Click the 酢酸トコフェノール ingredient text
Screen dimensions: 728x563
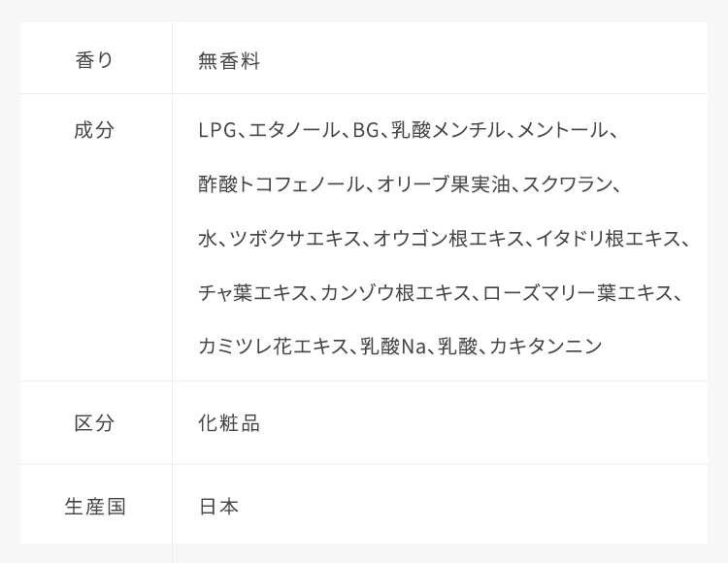coord(281,184)
